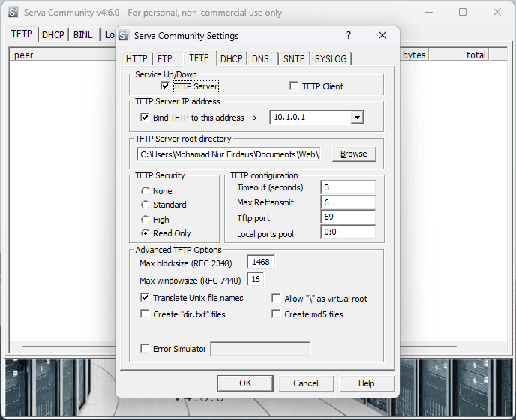
Task: Switch to the HTTP settings tab
Action: (x=136, y=59)
